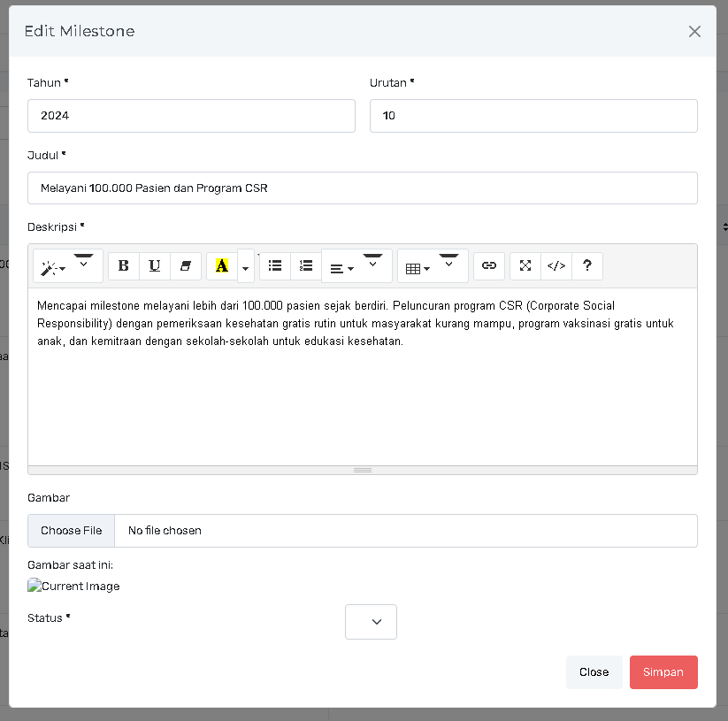
Task: Toggle code view in editor
Action: click(556, 266)
